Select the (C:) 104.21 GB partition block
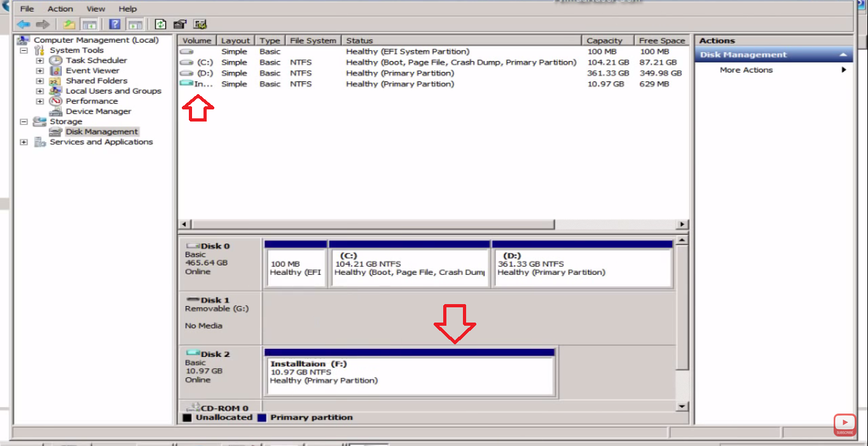This screenshot has height=446, width=868. [410, 264]
